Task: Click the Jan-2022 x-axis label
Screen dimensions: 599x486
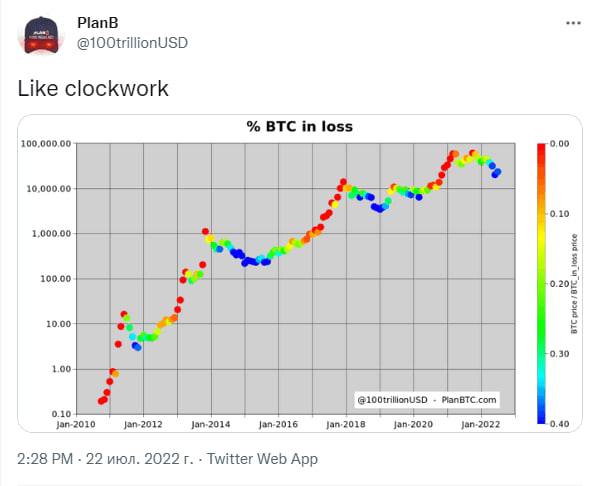Action: coord(481,424)
